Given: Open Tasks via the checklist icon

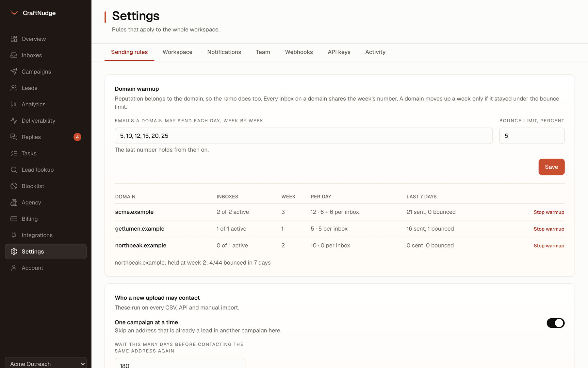Looking at the screenshot, I should point(14,153).
